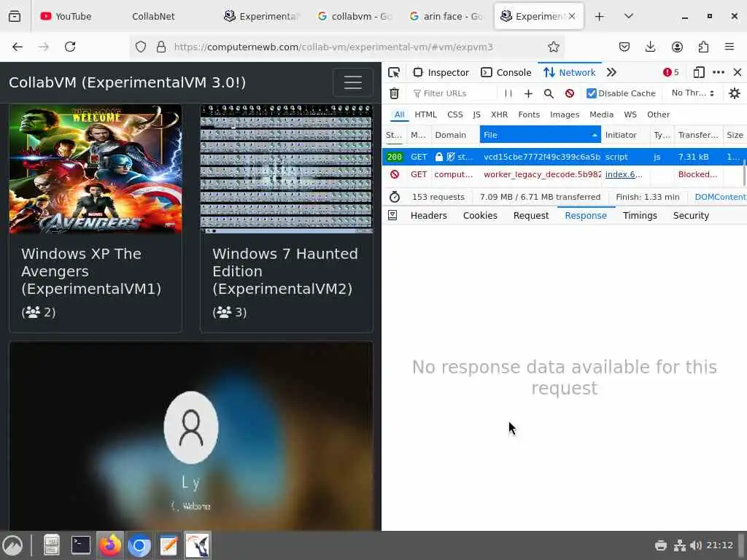Screen dimensions: 747x560
Task: Open Headers details tab
Action: [429, 215]
